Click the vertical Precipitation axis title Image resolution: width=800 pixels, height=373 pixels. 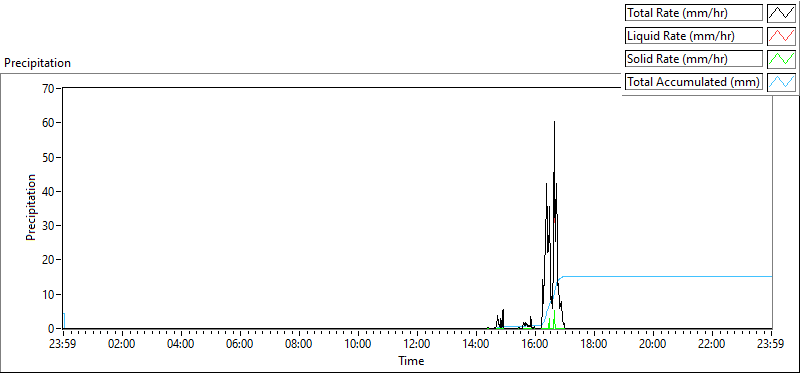coord(31,207)
